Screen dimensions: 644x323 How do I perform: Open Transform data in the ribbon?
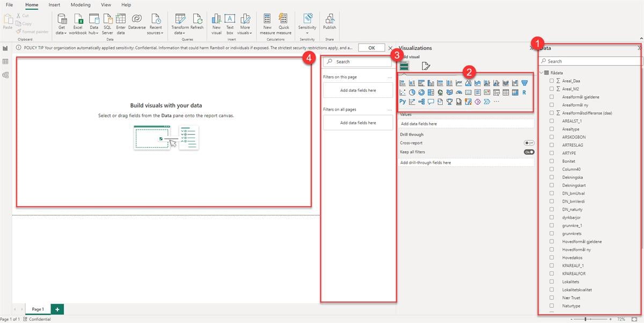180,24
